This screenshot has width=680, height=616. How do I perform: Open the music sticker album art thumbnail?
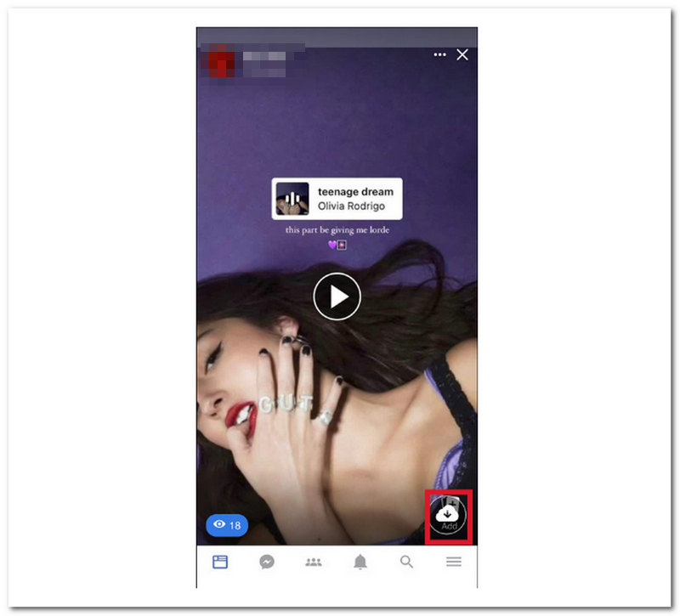click(292, 199)
